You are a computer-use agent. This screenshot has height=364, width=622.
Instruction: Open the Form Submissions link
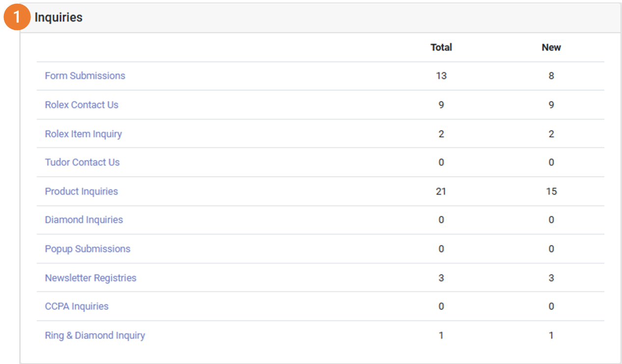coord(85,76)
